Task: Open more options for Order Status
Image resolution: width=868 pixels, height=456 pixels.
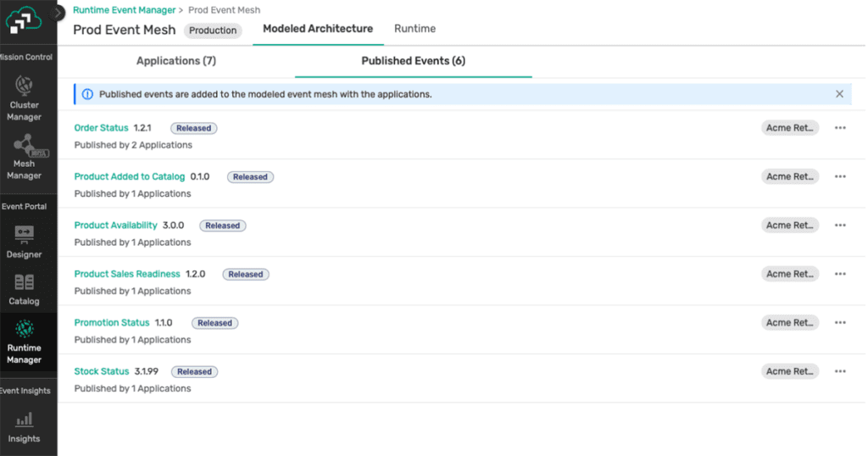Action: 840,128
